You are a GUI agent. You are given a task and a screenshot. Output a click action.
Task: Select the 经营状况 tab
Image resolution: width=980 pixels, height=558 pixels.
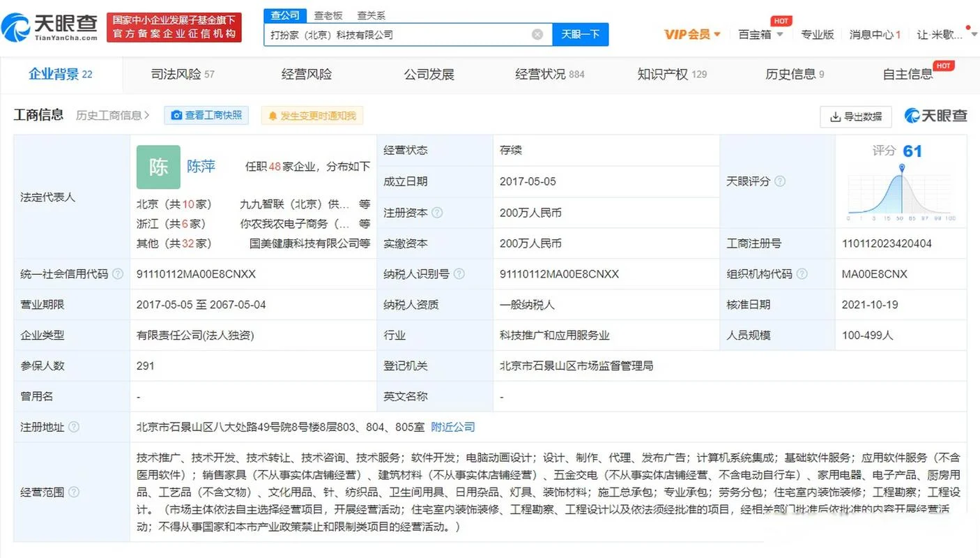tap(550, 74)
